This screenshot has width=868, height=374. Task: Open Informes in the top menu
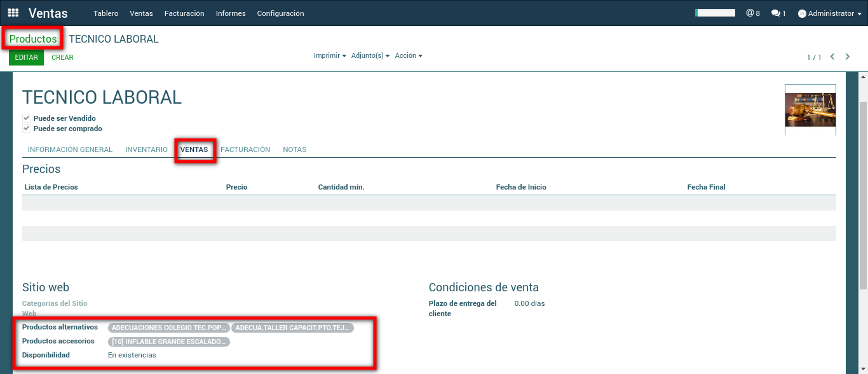[231, 13]
